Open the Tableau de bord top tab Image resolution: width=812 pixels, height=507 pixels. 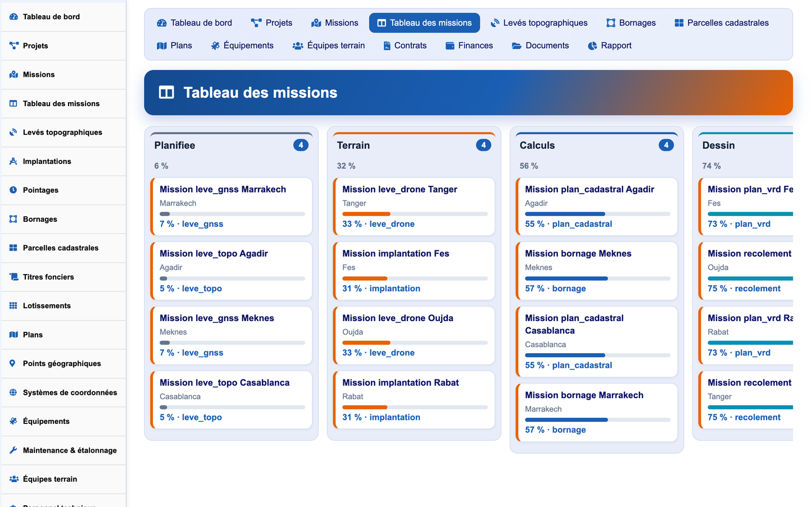(194, 23)
